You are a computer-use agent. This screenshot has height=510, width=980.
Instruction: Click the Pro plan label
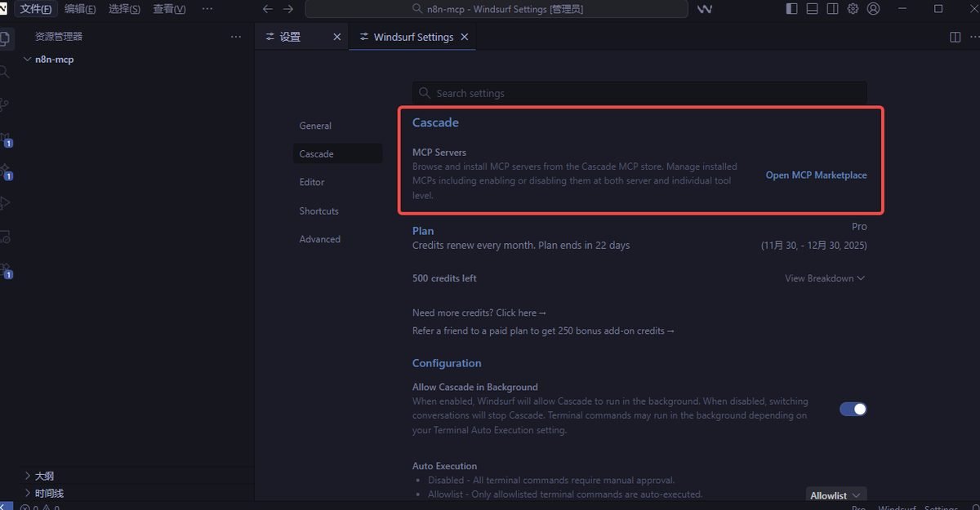[x=859, y=227]
